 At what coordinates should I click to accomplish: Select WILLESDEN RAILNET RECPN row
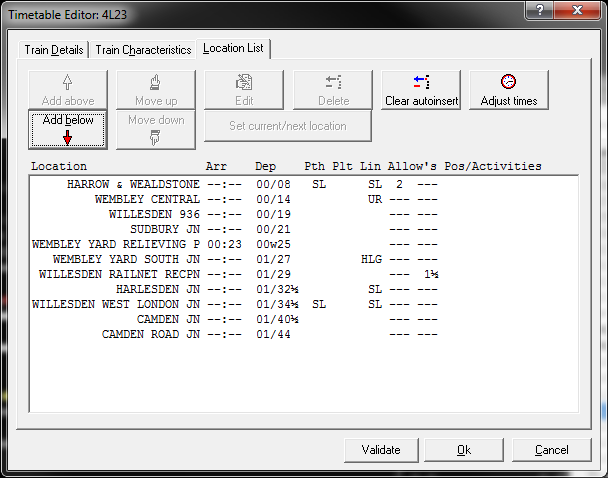(x=304, y=274)
